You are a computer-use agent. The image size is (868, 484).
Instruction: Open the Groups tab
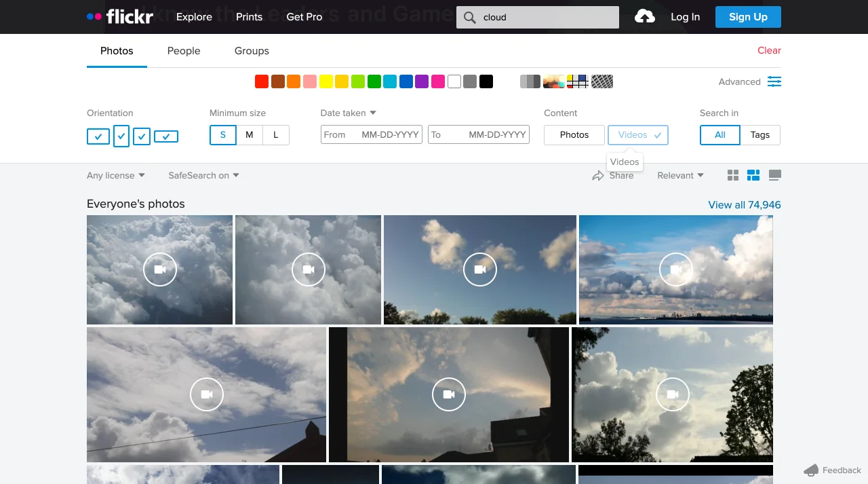click(x=251, y=50)
